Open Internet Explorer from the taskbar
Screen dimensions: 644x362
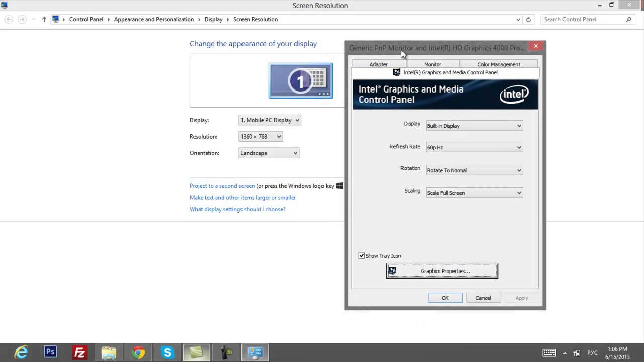[x=22, y=352]
